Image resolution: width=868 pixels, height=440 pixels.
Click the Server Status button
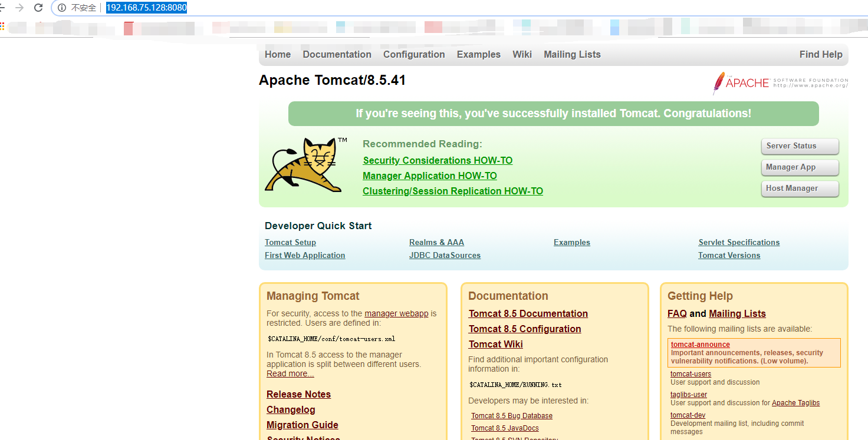[x=800, y=146]
